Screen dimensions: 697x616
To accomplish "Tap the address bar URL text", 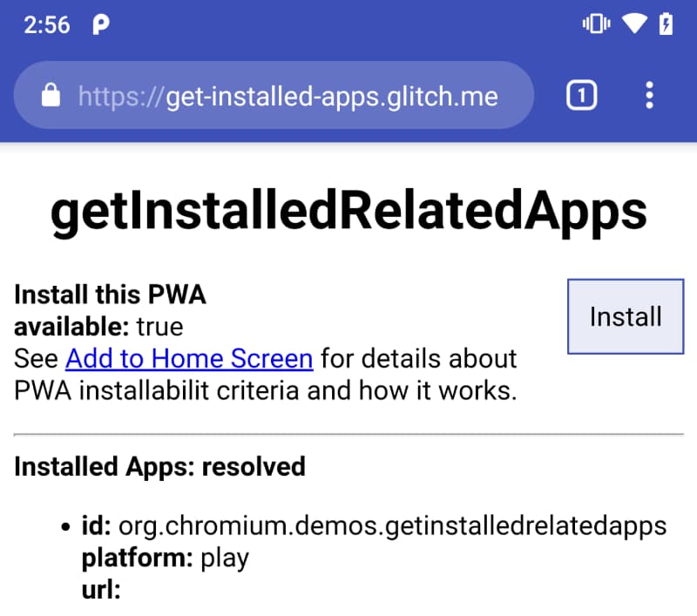I will coord(288,96).
